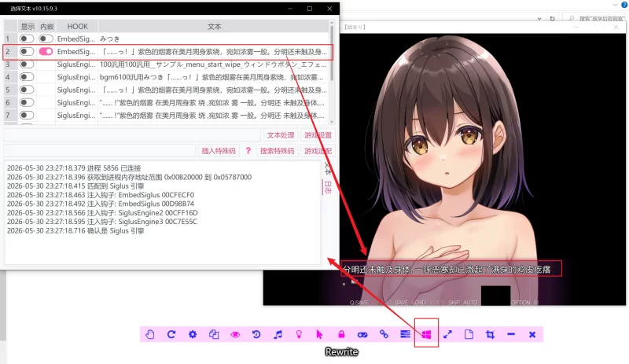Viewport: 629px width, 364px height.
Task: Click the 游戏适配 button
Action: (x=318, y=151)
